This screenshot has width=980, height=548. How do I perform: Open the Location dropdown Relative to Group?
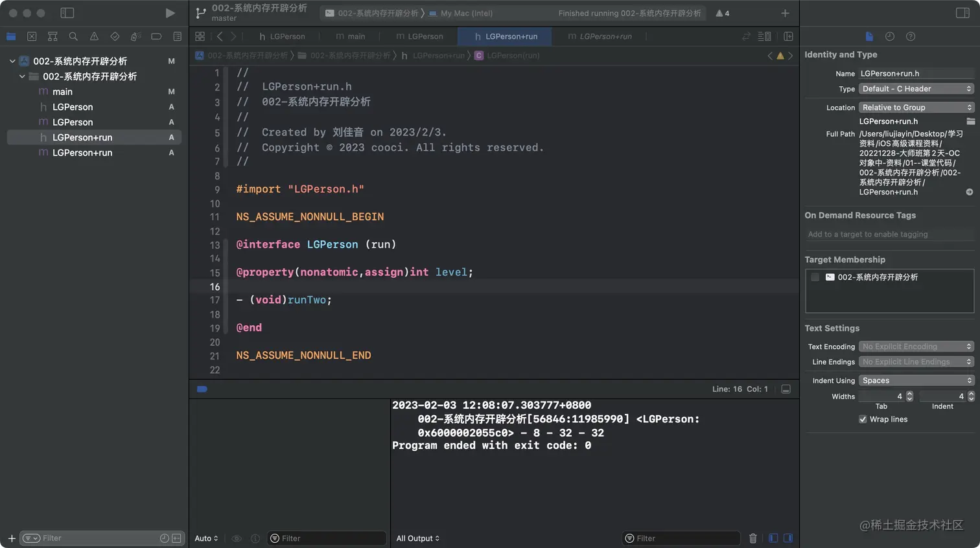[916, 108]
